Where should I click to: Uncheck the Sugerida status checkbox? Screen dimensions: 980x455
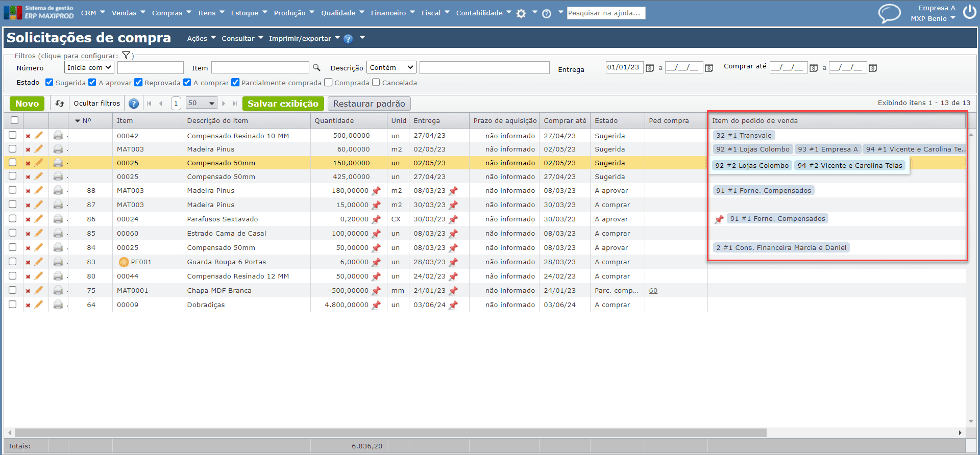pyautogui.click(x=50, y=83)
